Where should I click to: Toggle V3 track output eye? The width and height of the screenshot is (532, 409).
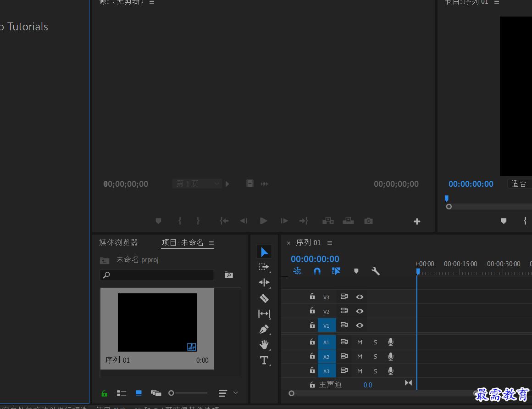(x=360, y=297)
